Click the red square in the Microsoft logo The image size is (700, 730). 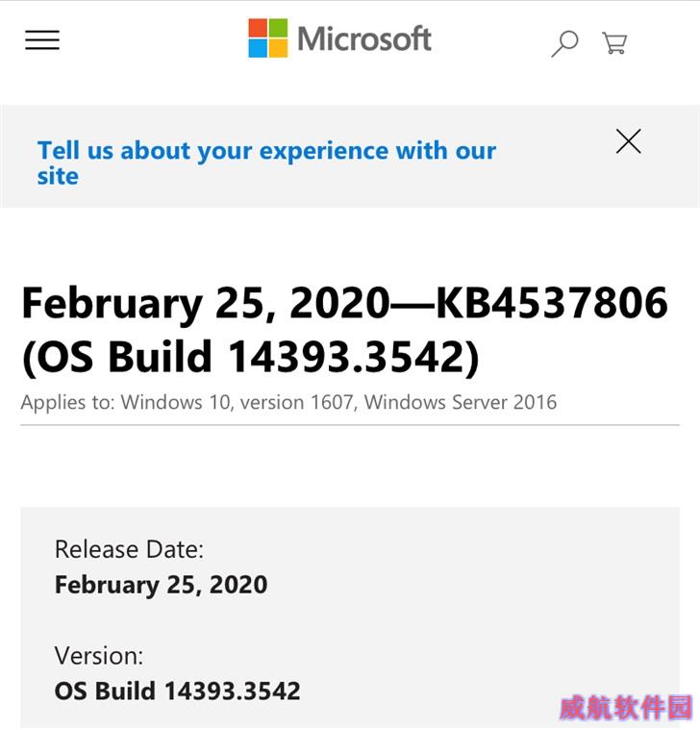(x=258, y=28)
